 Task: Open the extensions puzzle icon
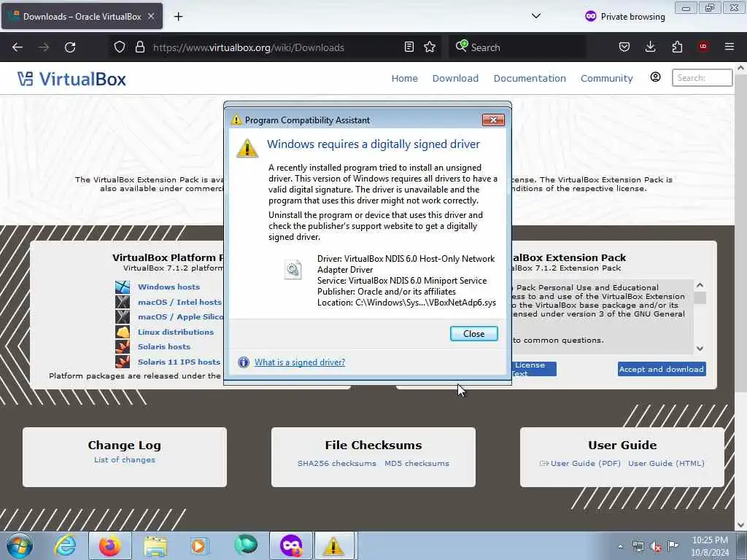677,47
